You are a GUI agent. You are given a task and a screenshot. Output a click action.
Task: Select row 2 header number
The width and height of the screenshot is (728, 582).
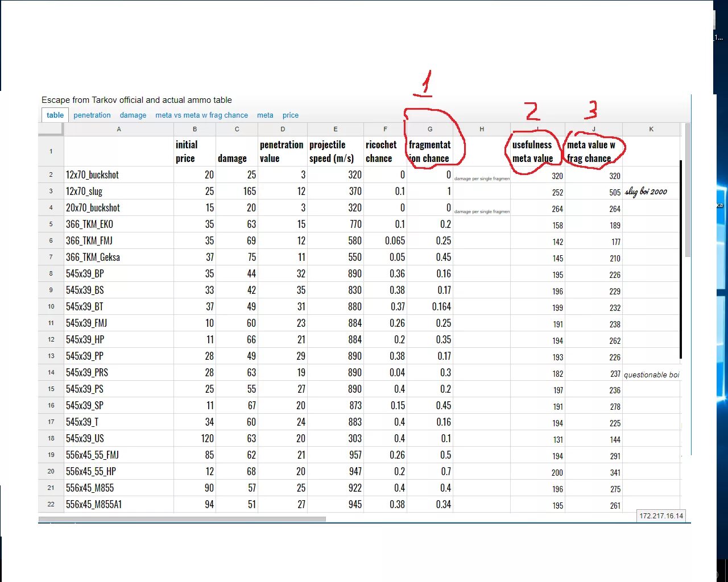point(51,174)
